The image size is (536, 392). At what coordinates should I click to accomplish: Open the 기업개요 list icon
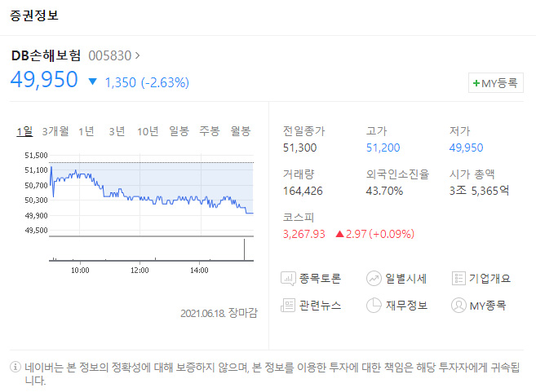click(x=458, y=279)
